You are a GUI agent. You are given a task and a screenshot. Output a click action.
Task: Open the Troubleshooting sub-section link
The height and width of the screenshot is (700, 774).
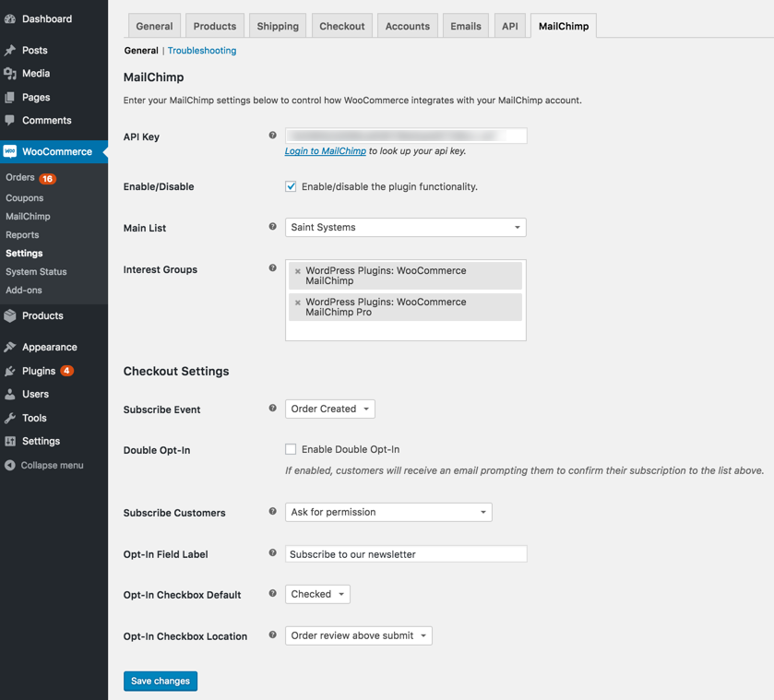(202, 51)
